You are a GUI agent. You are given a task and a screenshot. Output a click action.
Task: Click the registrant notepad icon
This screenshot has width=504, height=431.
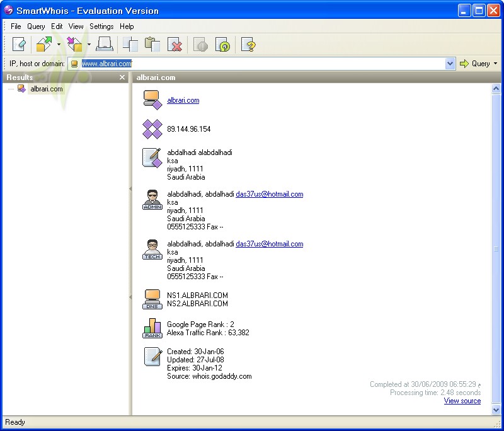[x=152, y=158]
